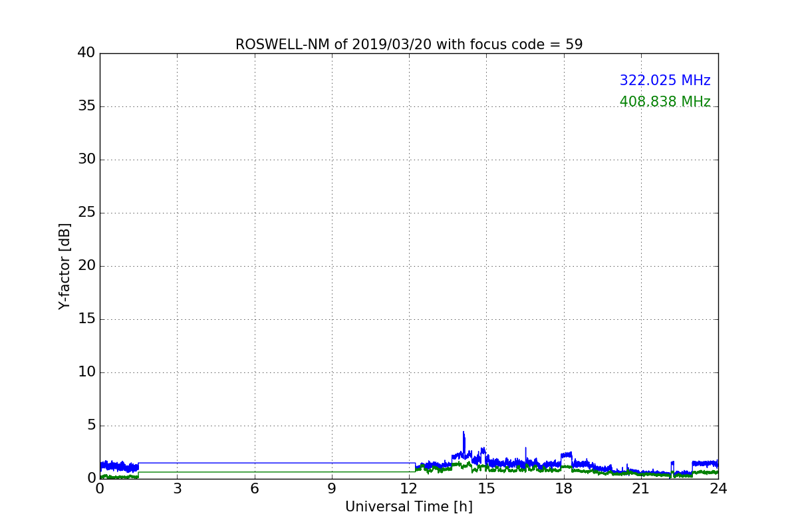This screenshot has height=532, width=798.
Task: Click the x-axis tick label 9
Action: point(332,489)
